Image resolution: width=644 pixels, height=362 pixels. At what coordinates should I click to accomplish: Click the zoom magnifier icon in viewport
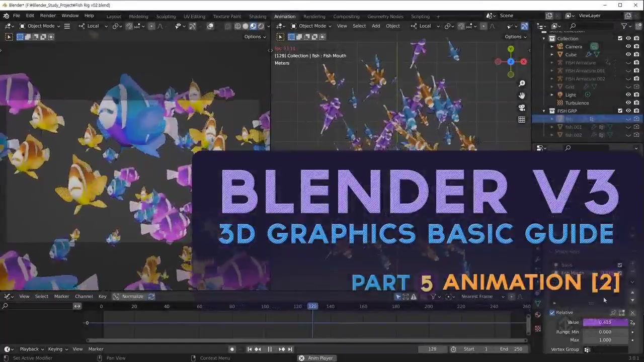tap(522, 83)
